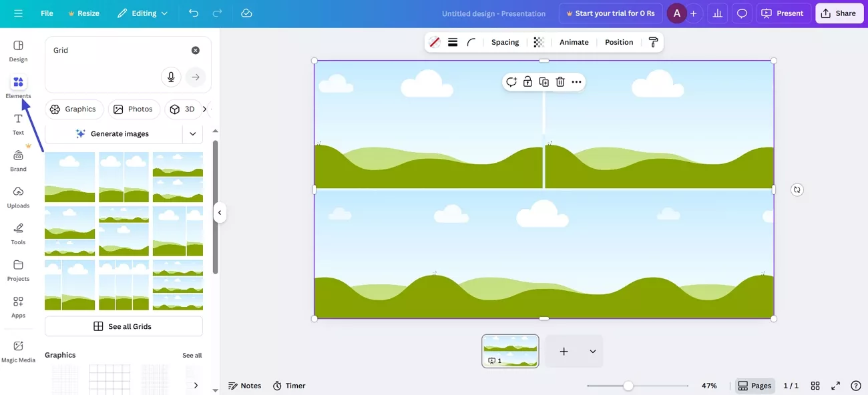The width and height of the screenshot is (868, 395).
Task: Switch to the Photos tab
Action: click(134, 109)
